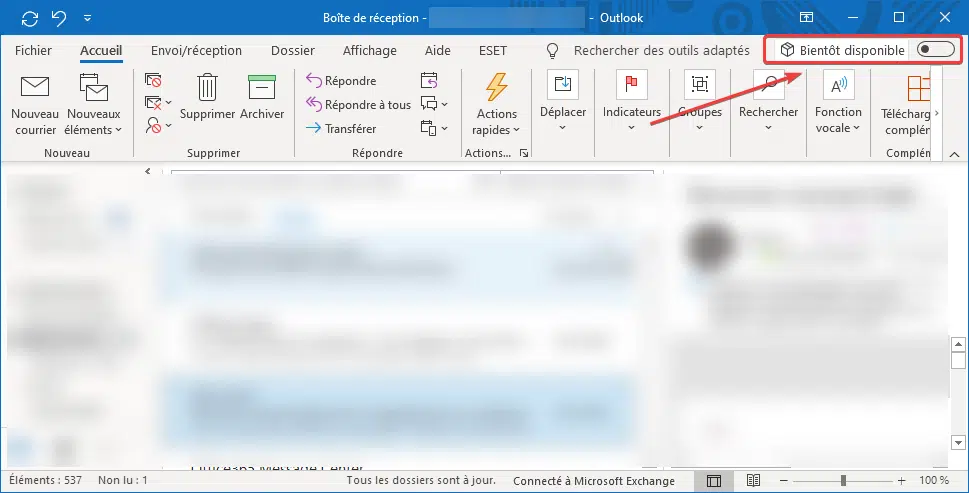Image resolution: width=969 pixels, height=493 pixels.
Task: Collapse the ribbon with the chevron
Action: (954, 154)
